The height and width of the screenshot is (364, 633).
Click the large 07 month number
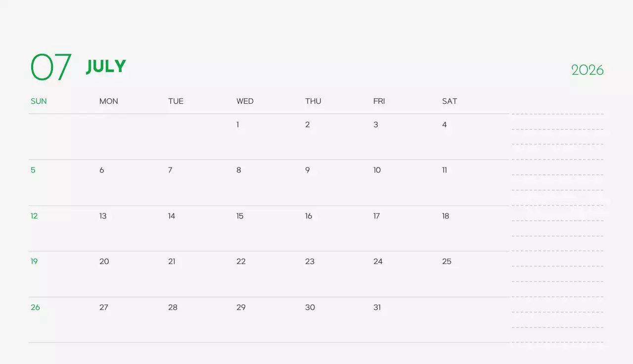tap(51, 67)
